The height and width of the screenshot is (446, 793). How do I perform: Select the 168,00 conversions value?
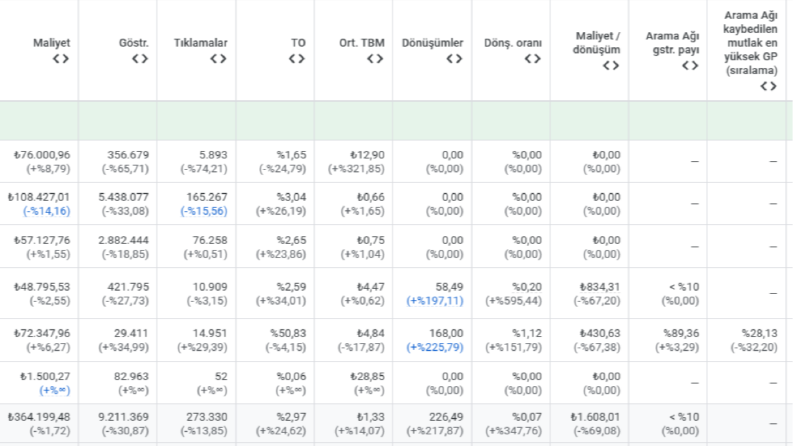point(446,333)
